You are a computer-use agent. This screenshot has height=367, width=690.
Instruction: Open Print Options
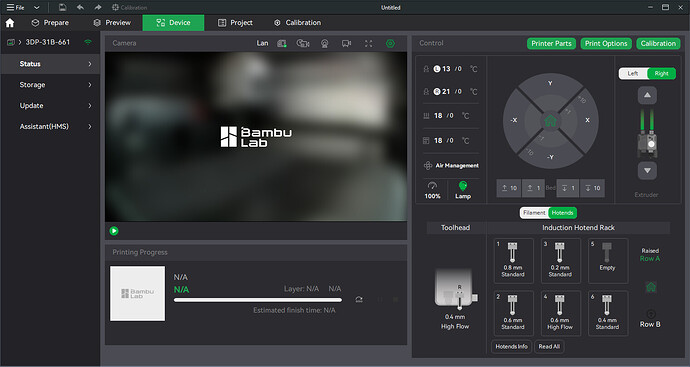[606, 44]
